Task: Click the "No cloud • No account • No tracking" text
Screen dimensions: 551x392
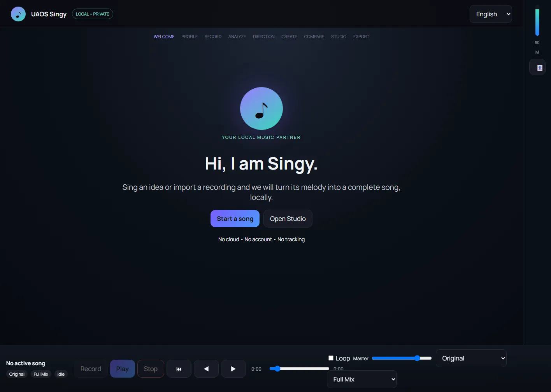Action: click(261, 239)
